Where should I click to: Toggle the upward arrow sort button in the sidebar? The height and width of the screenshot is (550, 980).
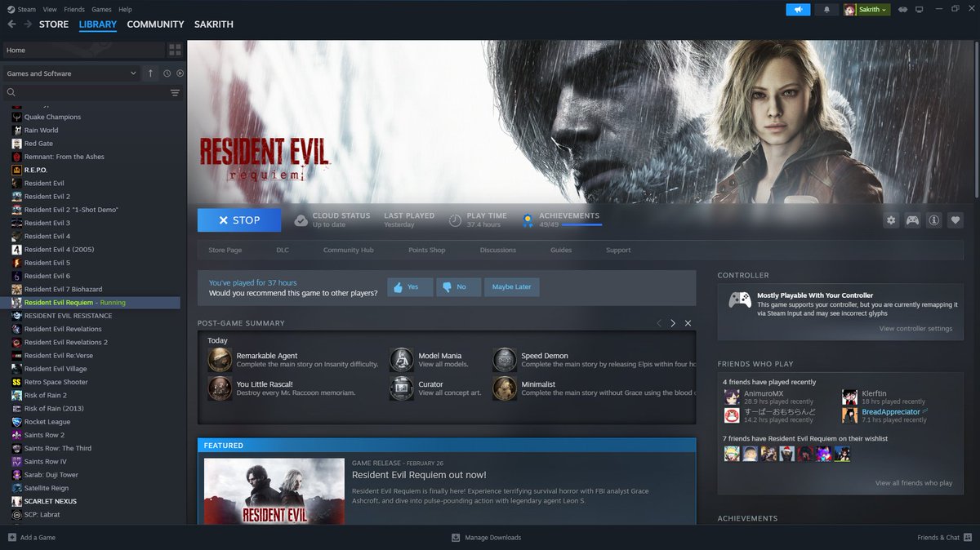[x=150, y=73]
